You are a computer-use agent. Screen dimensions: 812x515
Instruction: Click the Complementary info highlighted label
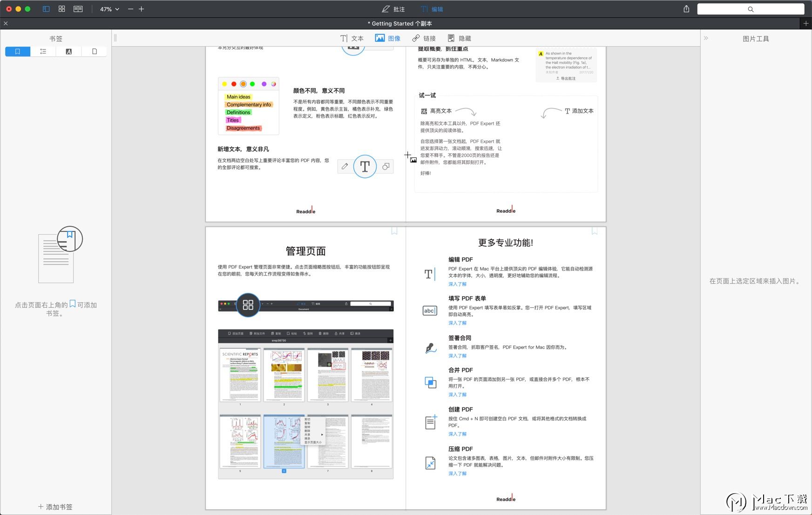coord(249,105)
